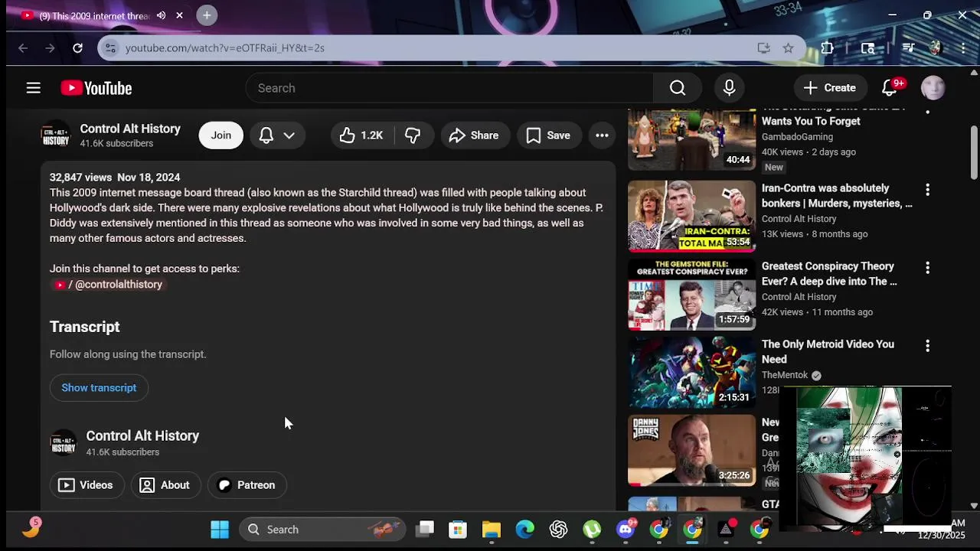This screenshot has width=980, height=551.
Task: Open Control Alt History channel name near top
Action: click(x=130, y=129)
